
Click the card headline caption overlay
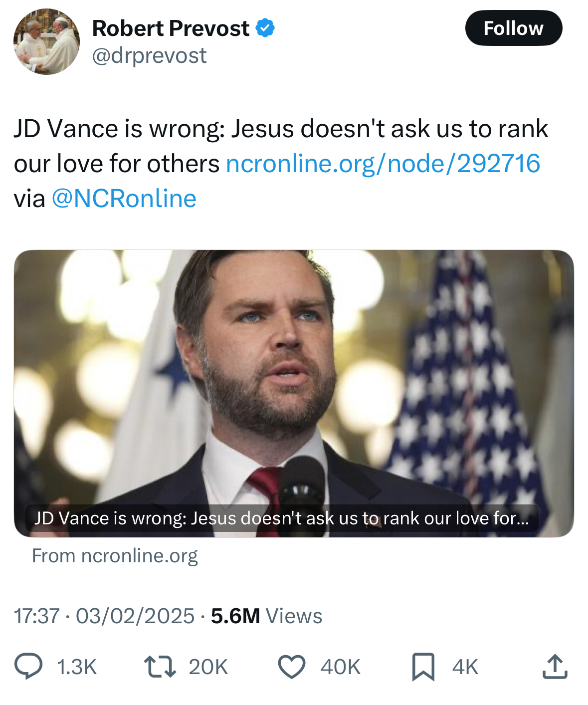[x=282, y=518]
